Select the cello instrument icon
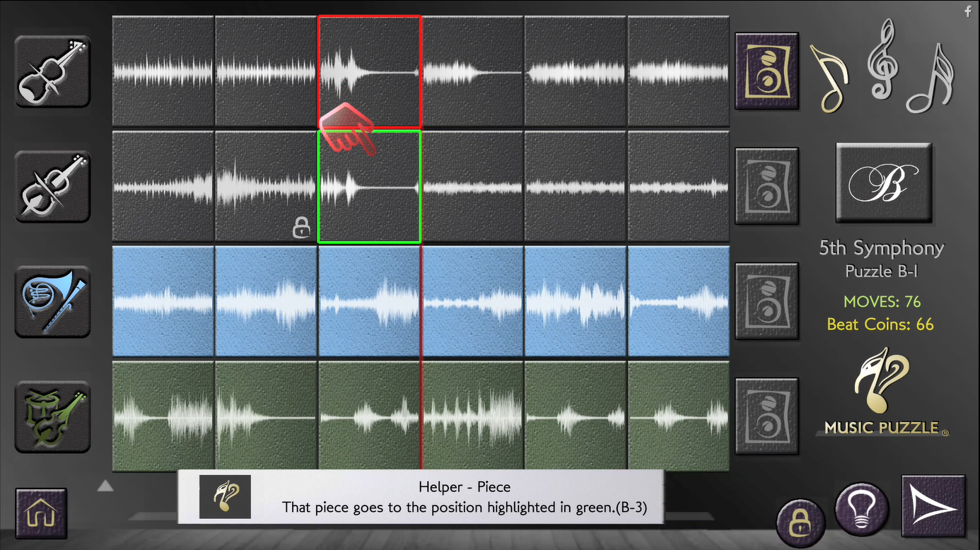The height and width of the screenshot is (550, 980). click(x=53, y=187)
